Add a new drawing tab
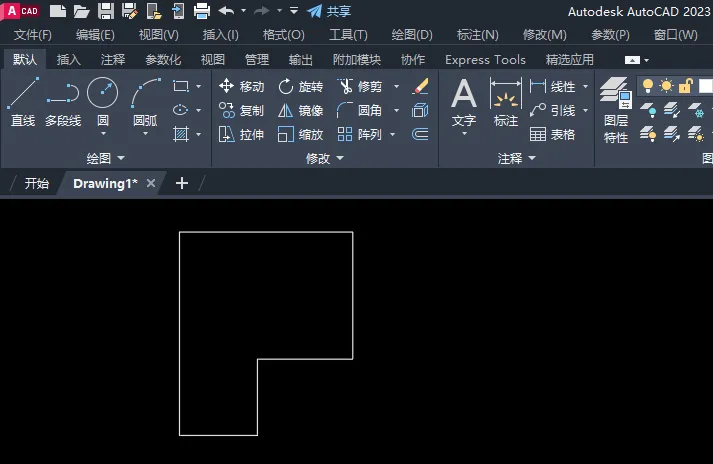713x464 pixels. click(x=182, y=183)
